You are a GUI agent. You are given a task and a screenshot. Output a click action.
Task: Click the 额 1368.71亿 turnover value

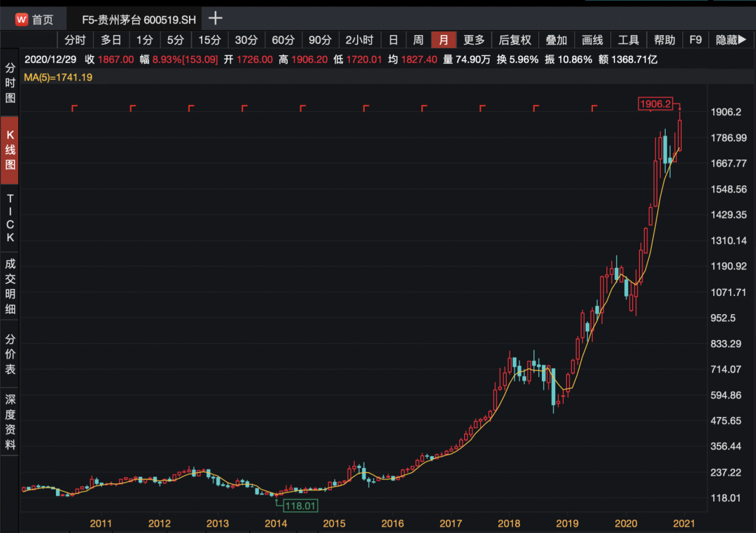pyautogui.click(x=628, y=59)
